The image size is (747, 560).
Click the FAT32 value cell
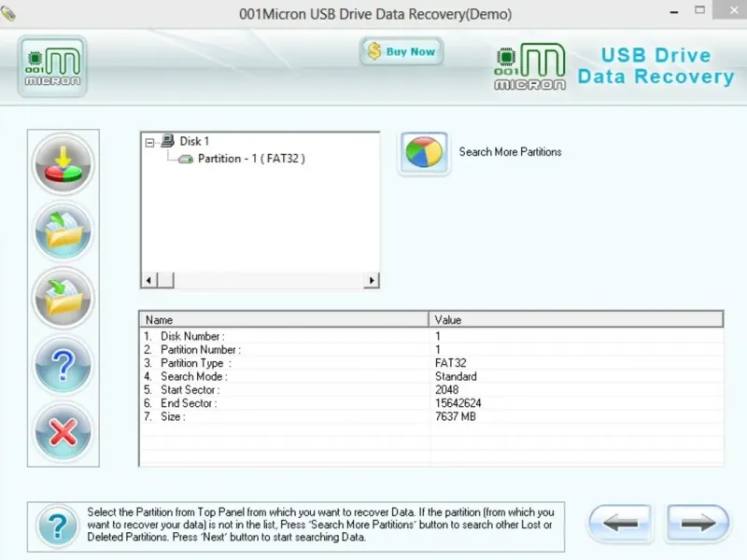tap(451, 363)
